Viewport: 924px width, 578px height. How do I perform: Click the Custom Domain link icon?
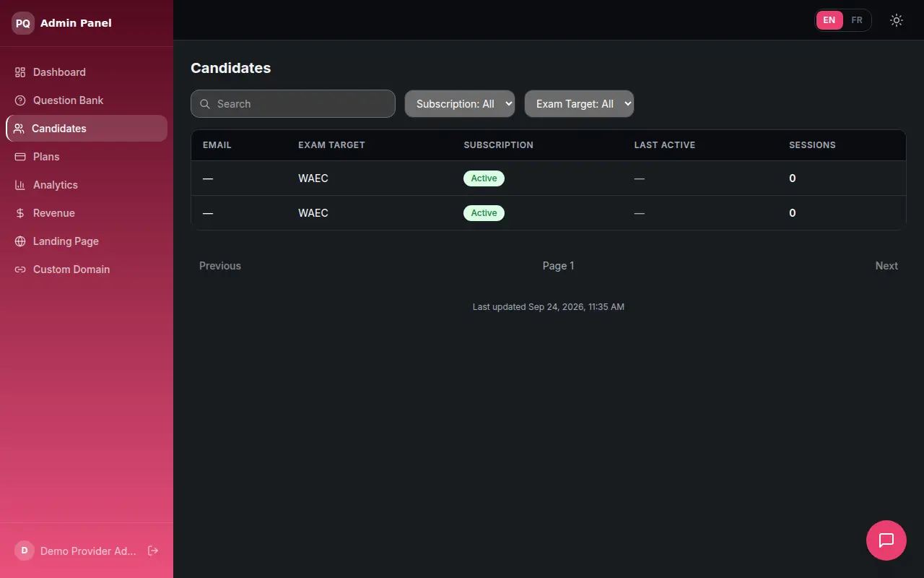click(x=20, y=269)
